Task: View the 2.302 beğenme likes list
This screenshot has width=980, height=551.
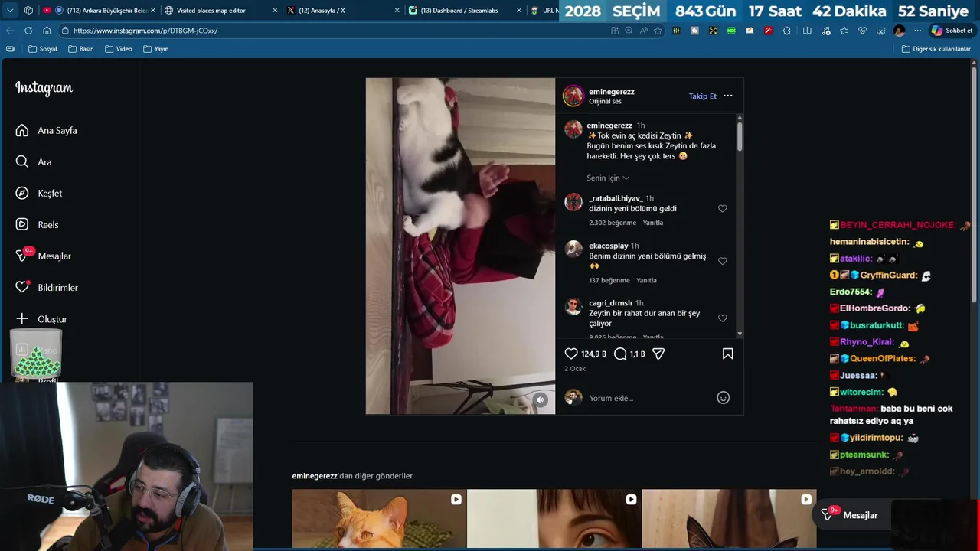Action: click(x=612, y=223)
